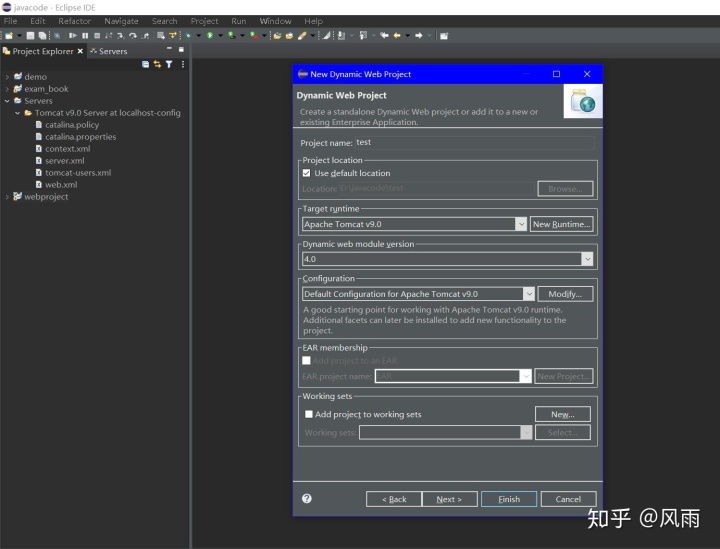The height and width of the screenshot is (549, 720).
Task: Minimize the Project Explorer panel
Action: 169,48
